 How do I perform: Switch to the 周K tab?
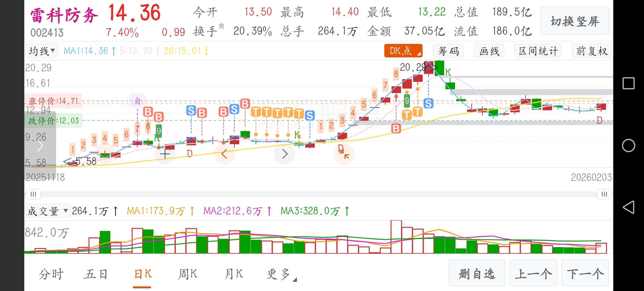(188, 274)
